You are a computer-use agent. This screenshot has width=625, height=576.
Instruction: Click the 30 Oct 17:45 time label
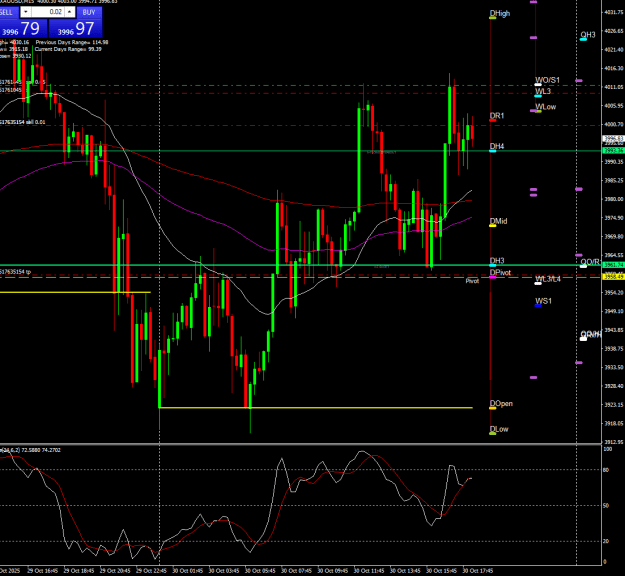point(478,571)
